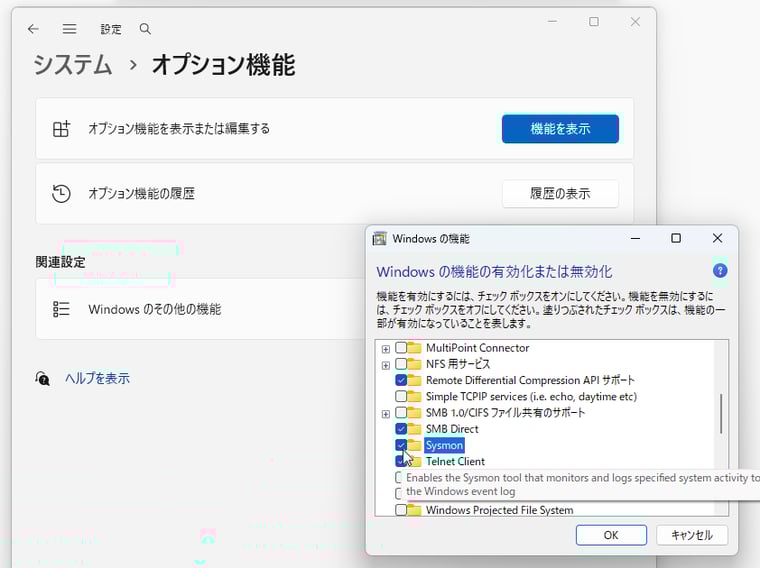The image size is (760, 568).
Task: Uncheck Remote Differential Compression API サポート
Action: 401,380
